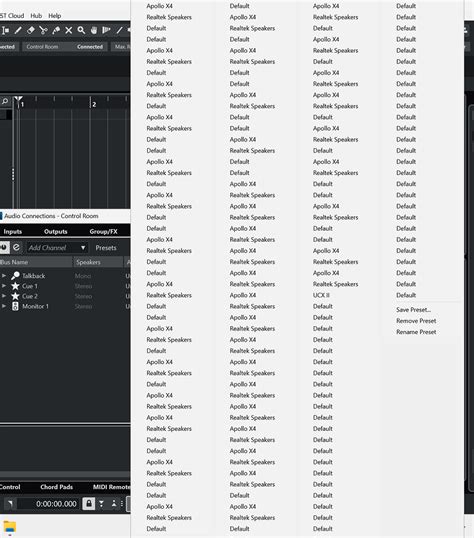
Task: Click the 'e' edit icon in Audio Connections
Action: (16, 247)
